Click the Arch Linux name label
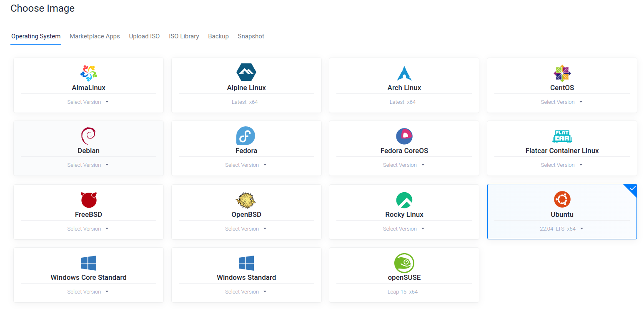 (404, 88)
